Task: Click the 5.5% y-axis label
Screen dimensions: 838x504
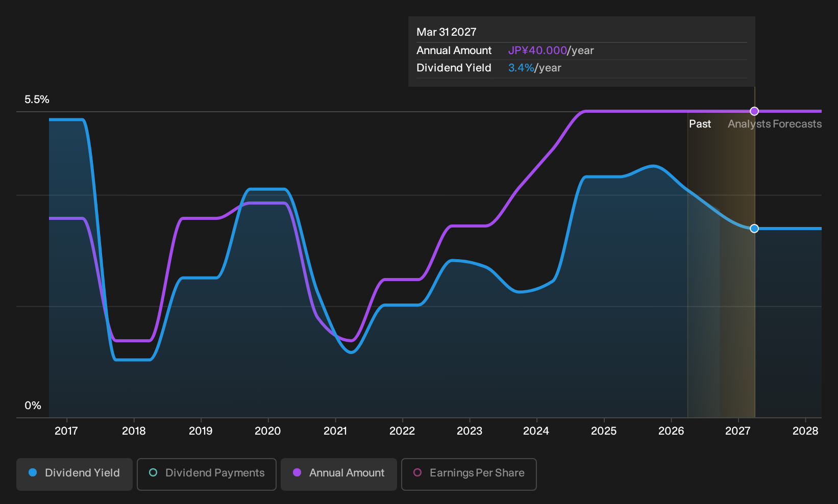Action: click(x=37, y=99)
